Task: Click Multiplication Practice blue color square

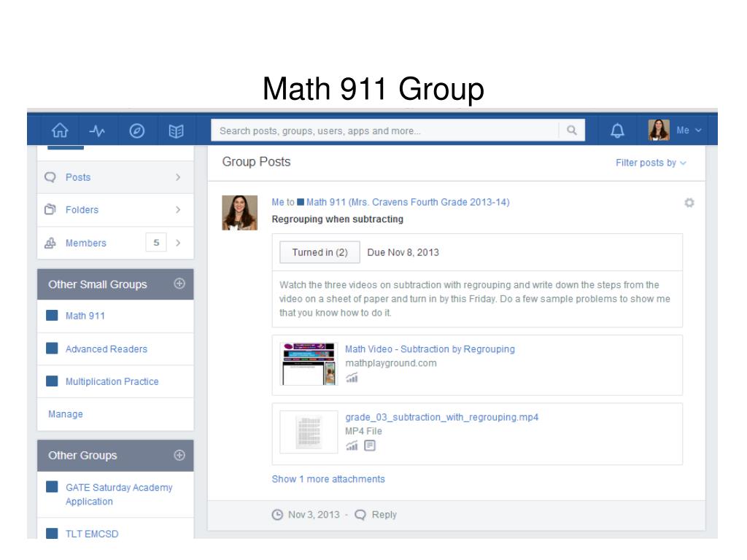Action: (52, 381)
